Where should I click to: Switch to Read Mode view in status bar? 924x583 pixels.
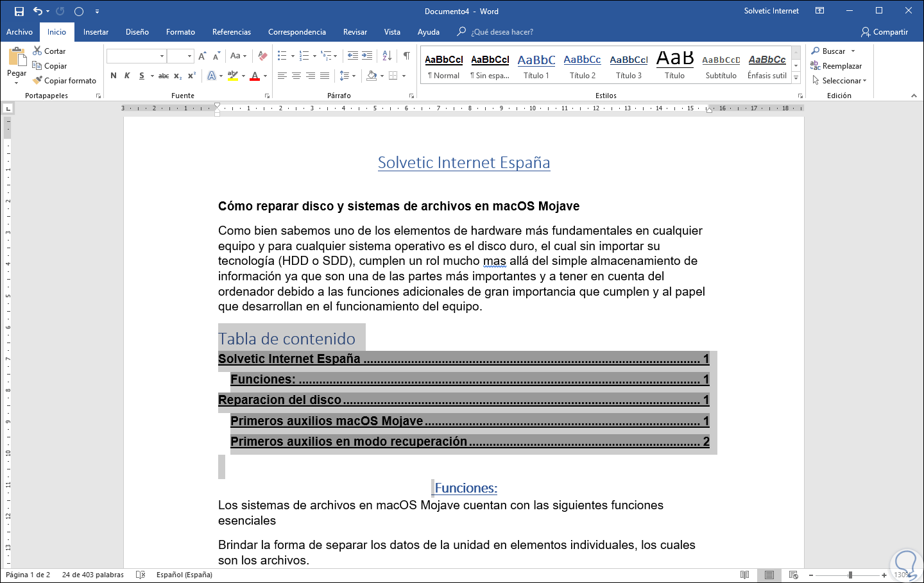[x=745, y=575]
